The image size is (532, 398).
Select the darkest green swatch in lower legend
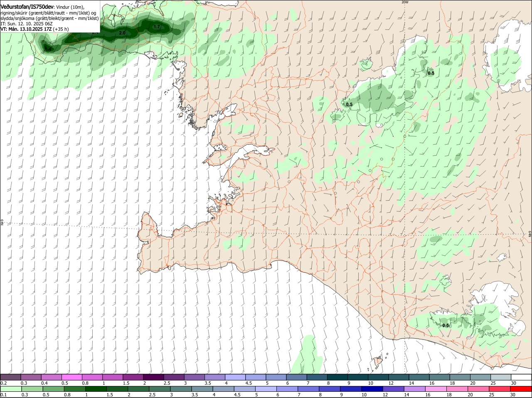96,389
